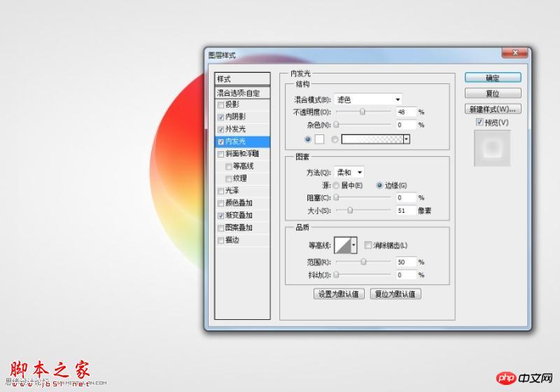Click the 抖动 value field
The height and width of the screenshot is (392, 560).
coord(406,274)
